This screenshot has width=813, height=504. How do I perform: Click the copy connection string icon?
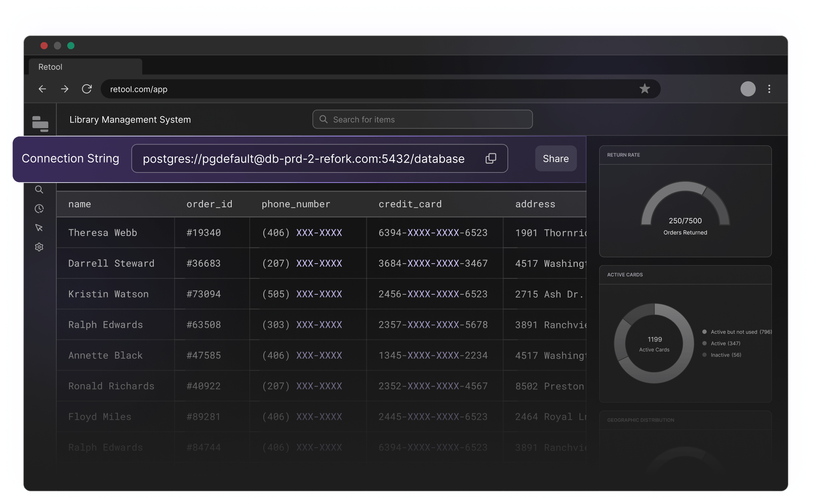tap(491, 159)
